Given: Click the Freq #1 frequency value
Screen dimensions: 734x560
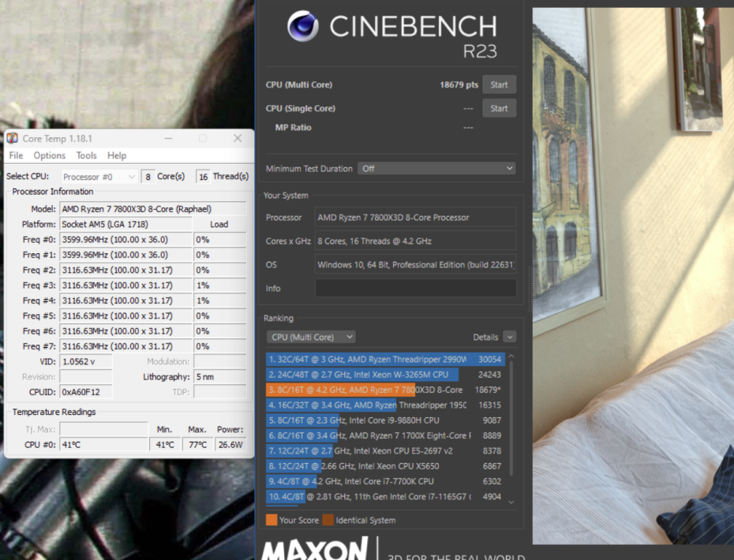Looking at the screenshot, I should coord(126,255).
